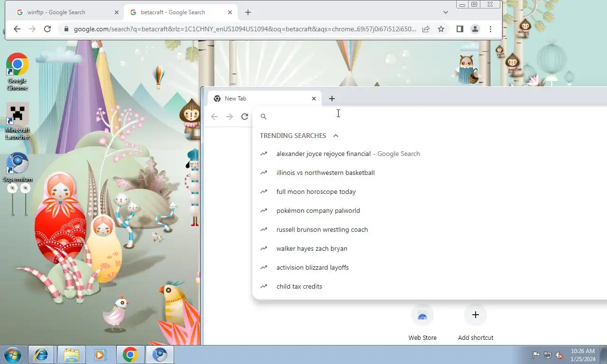Select suggestion alexander joyce rejoyce financial
Viewport: 607px width, 364px height.
point(430,154)
